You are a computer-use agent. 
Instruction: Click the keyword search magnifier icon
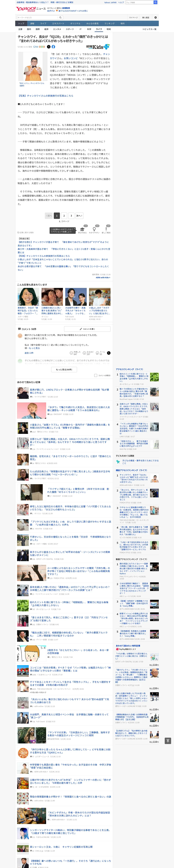coord(60,18)
